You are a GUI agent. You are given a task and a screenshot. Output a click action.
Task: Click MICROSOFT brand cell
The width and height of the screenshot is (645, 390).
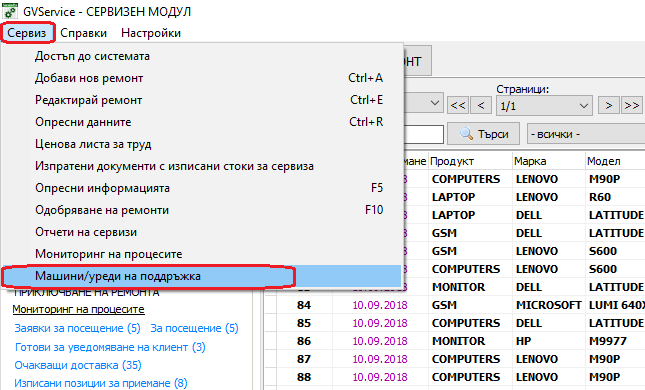pyautogui.click(x=549, y=305)
